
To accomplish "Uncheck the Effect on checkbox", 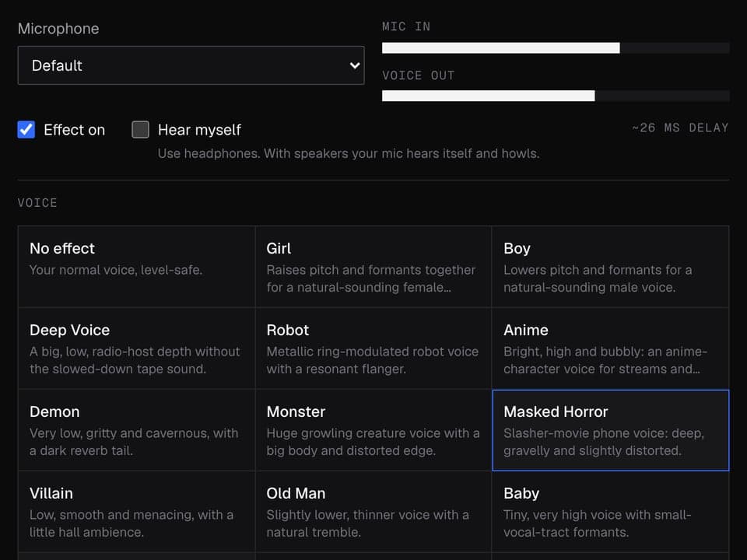I will (x=26, y=130).
